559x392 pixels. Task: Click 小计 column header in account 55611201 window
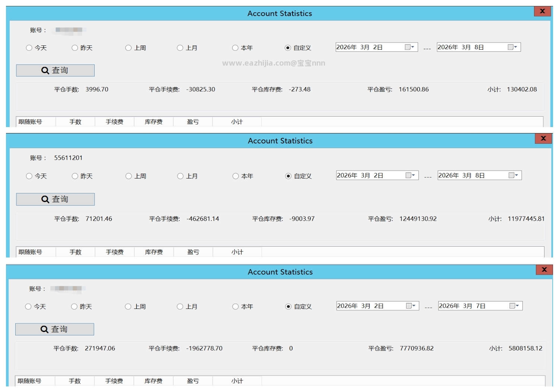click(x=237, y=252)
